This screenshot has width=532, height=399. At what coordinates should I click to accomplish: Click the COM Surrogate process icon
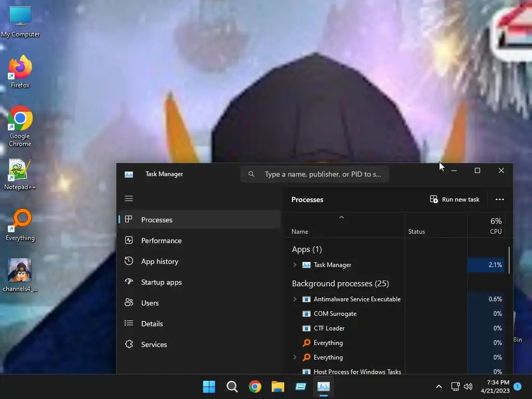(307, 314)
